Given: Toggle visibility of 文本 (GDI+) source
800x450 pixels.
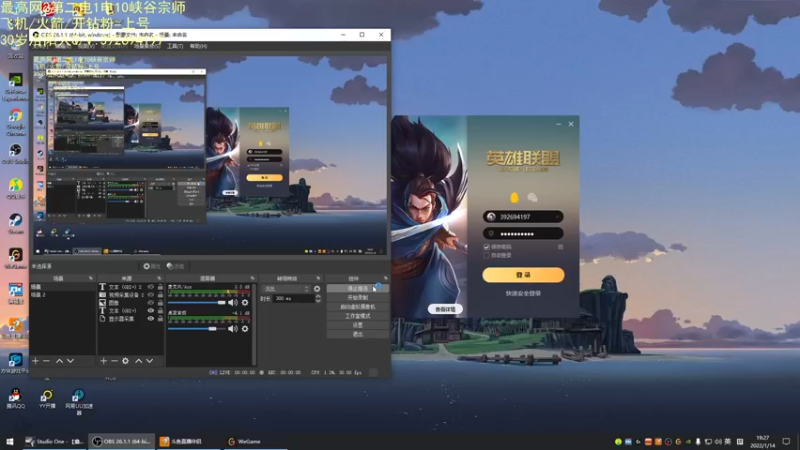Looking at the screenshot, I should 151,311.
